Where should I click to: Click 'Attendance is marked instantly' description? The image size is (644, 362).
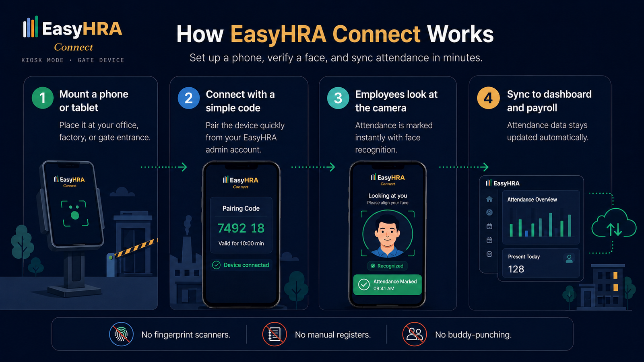tap(394, 138)
